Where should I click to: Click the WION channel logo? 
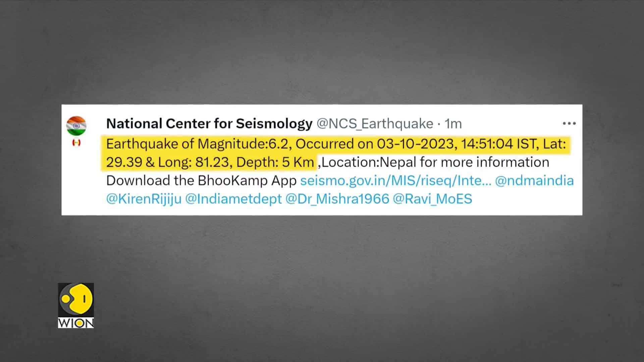pos(76,305)
